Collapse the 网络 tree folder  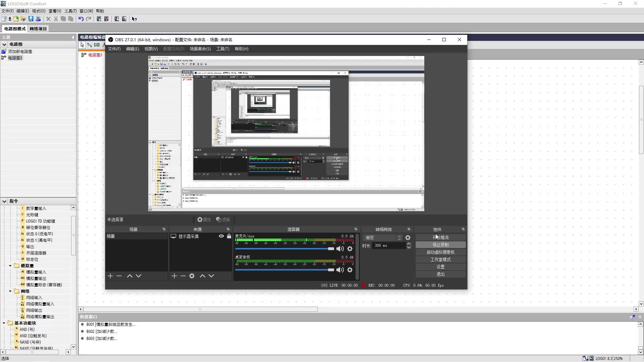coord(10,291)
